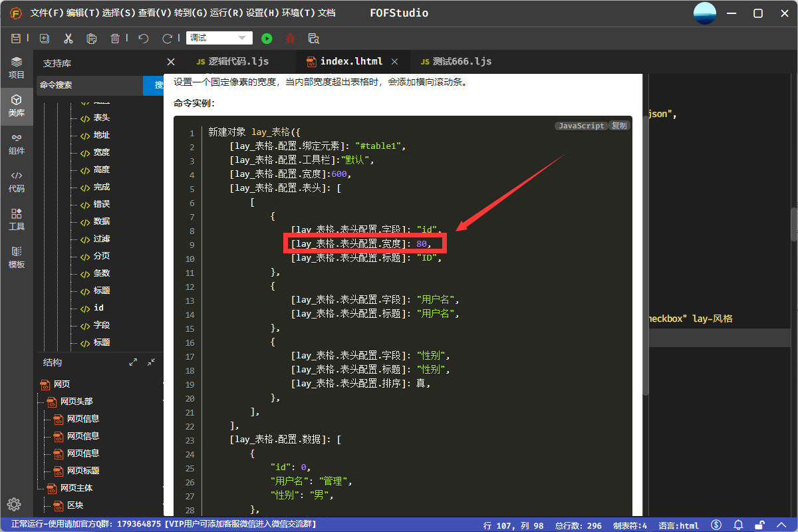Click the unlock padlock icon in the status bar
The height and width of the screenshot is (532, 798).
pos(761,525)
